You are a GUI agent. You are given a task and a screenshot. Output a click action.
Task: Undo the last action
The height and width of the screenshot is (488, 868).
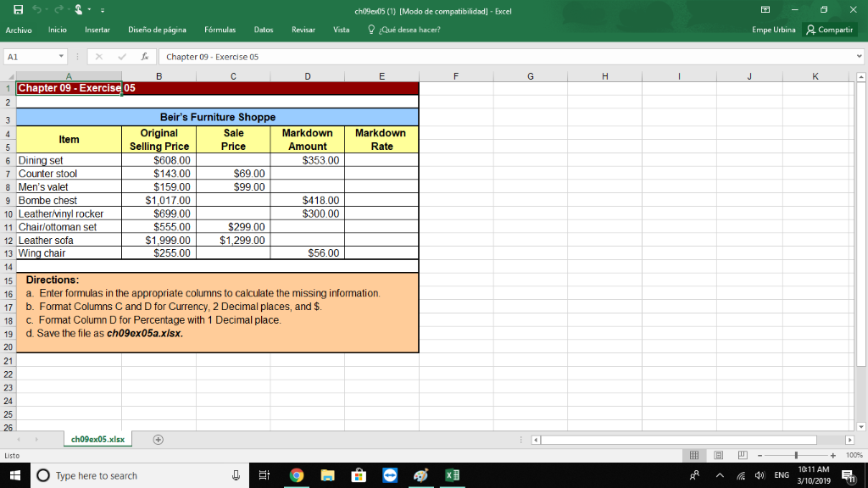pos(36,10)
